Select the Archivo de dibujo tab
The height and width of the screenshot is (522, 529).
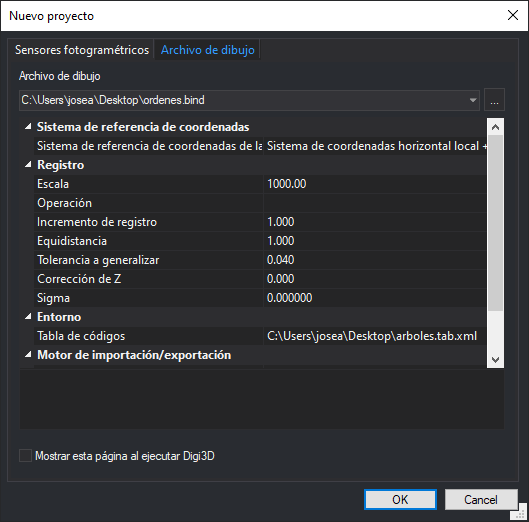coord(207,50)
